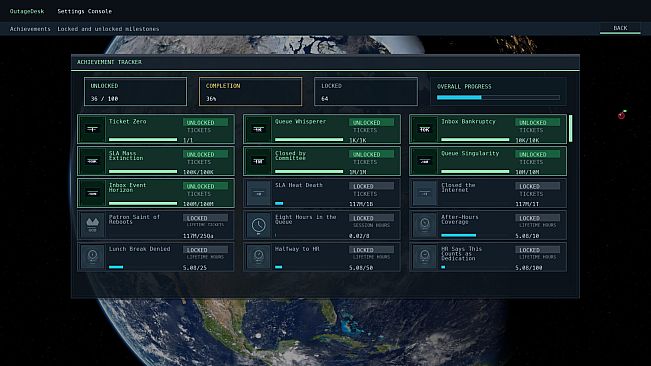Click the OutageDesk title item
This screenshot has height=366, width=651.
(27, 11)
